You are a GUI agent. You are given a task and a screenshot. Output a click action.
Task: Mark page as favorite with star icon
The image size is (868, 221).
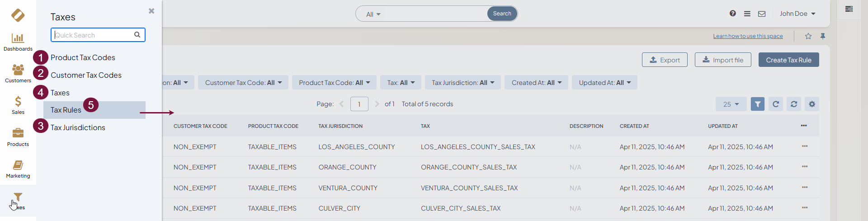808,36
